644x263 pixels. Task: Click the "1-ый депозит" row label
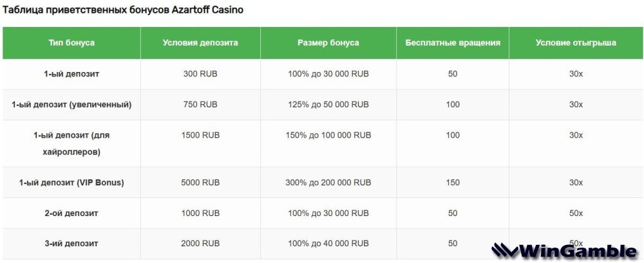[71, 74]
